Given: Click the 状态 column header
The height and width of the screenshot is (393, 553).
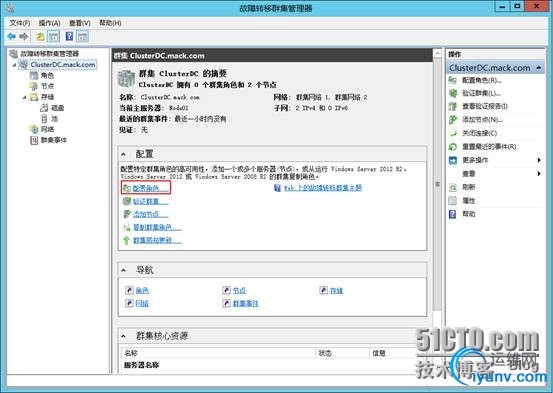Looking at the screenshot, I should (x=342, y=353).
